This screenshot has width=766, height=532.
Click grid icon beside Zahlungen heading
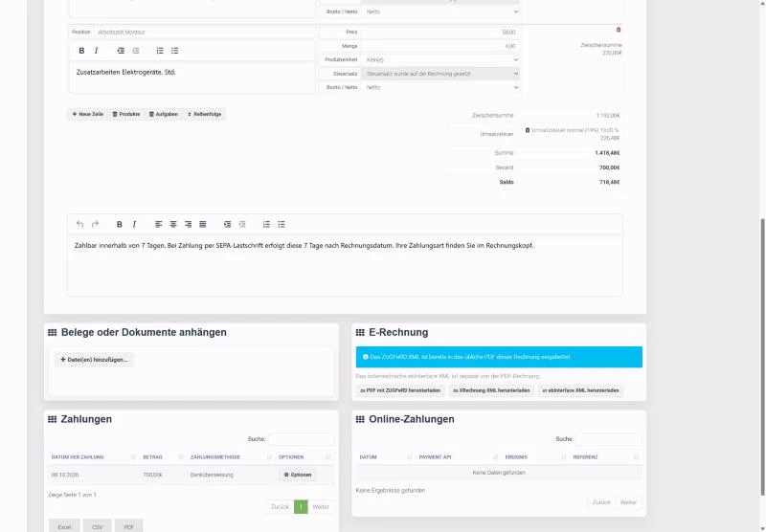pyautogui.click(x=53, y=419)
